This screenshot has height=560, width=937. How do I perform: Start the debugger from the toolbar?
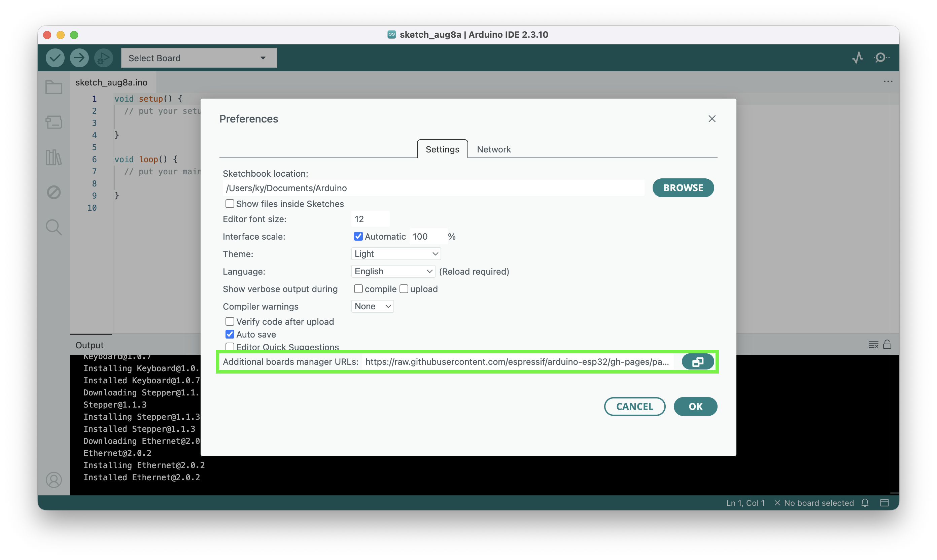tap(103, 58)
